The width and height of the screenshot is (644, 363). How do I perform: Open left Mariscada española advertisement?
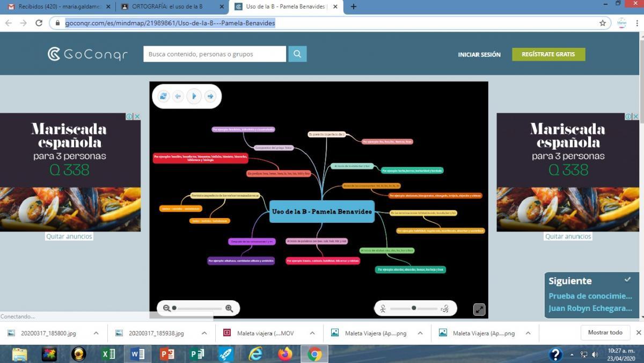(70, 172)
